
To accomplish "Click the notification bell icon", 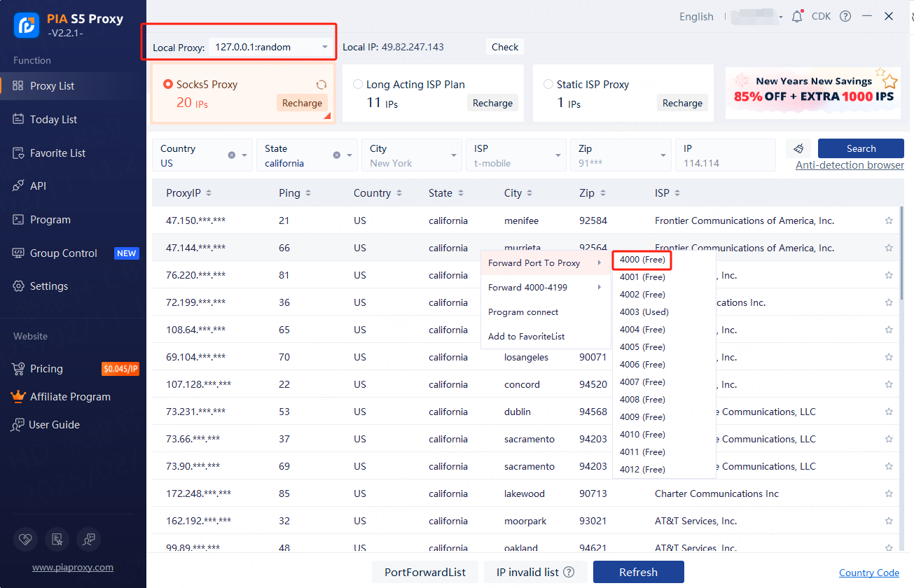I will [x=797, y=17].
